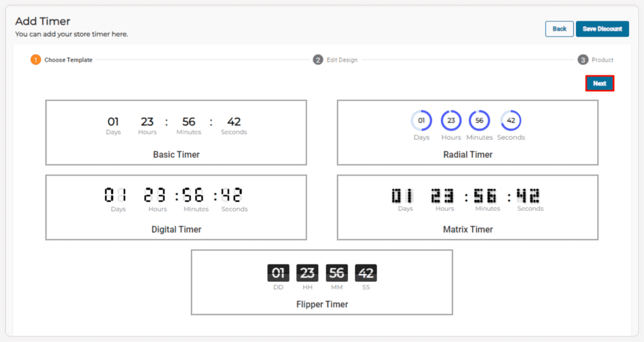
Task: Click the step 1 orange circle icon
Action: point(35,60)
